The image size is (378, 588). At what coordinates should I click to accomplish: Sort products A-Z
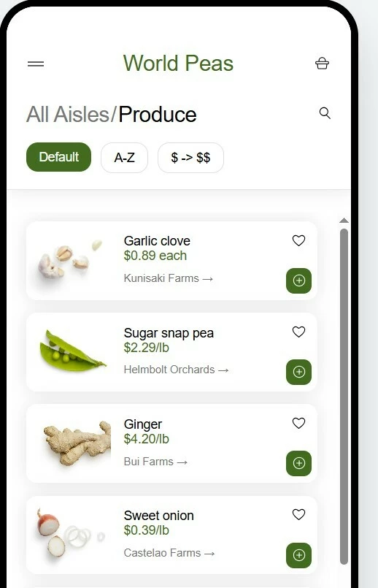pyautogui.click(x=124, y=158)
